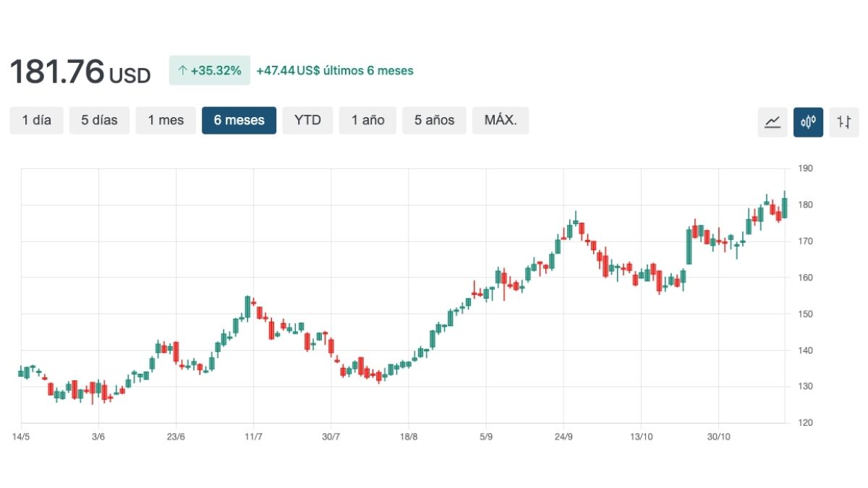Choose the "1 mes" time period
This screenshot has width=868, height=488.
tap(166, 121)
